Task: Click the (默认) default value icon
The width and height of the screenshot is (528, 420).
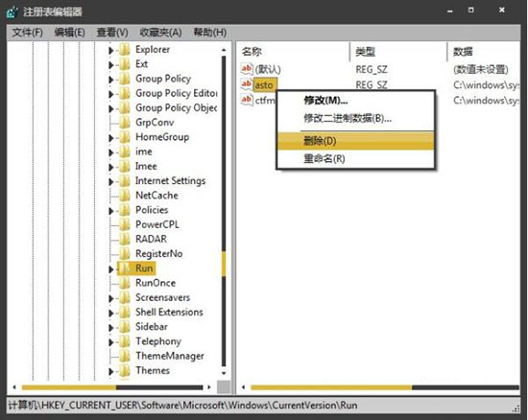Action: pos(247,69)
